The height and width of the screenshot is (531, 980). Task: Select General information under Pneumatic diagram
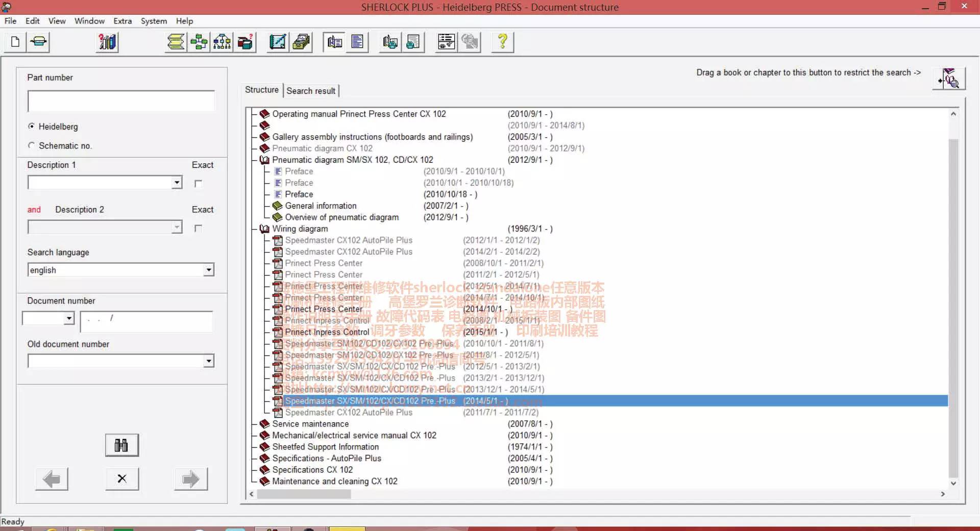coord(321,206)
